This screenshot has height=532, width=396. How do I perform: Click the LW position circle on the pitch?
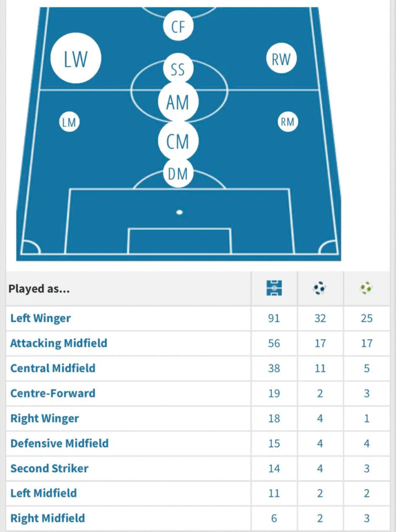[x=76, y=59]
